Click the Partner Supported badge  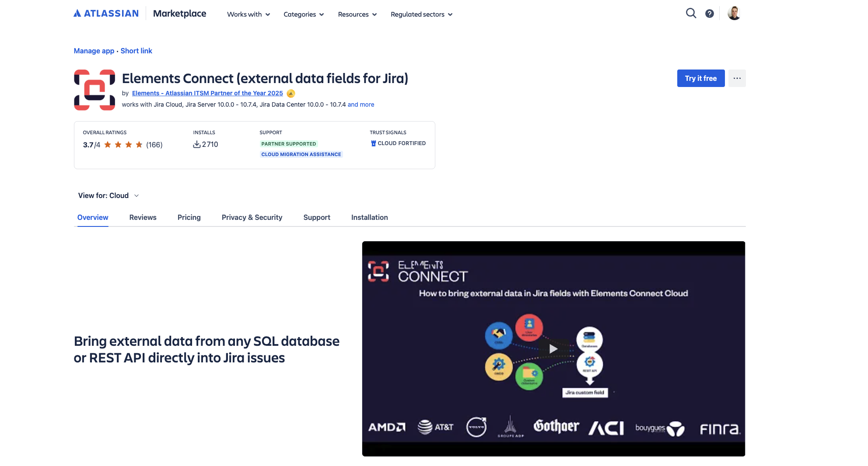point(289,144)
